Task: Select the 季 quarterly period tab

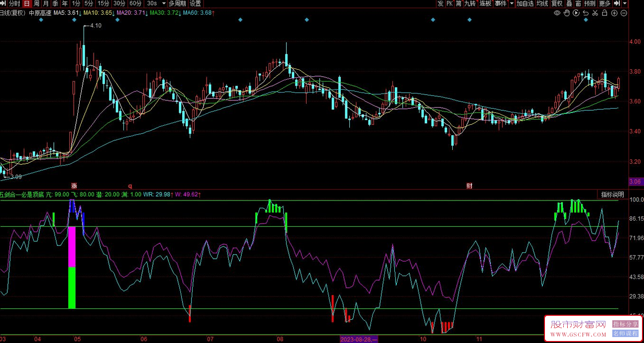Action: point(55,3)
